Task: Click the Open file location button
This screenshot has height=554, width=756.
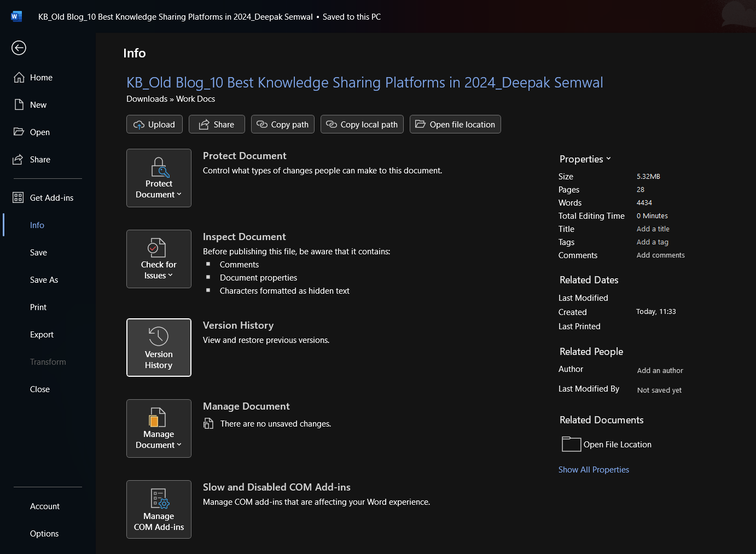Action: coord(455,124)
